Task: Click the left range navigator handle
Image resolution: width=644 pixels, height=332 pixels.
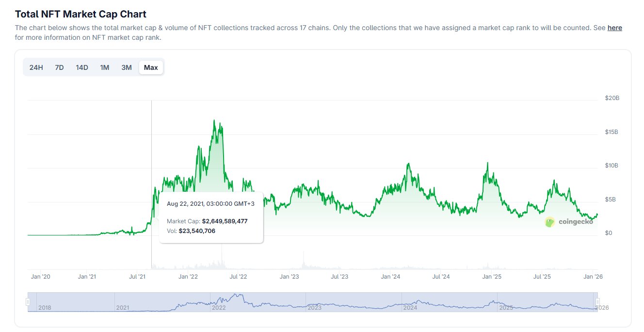Action: pos(28,302)
